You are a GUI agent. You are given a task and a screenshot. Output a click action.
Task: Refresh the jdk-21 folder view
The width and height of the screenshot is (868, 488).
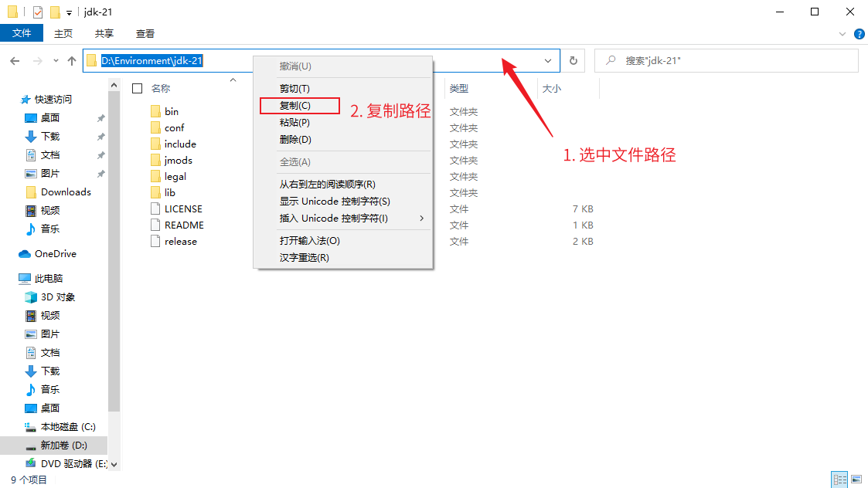pos(573,61)
